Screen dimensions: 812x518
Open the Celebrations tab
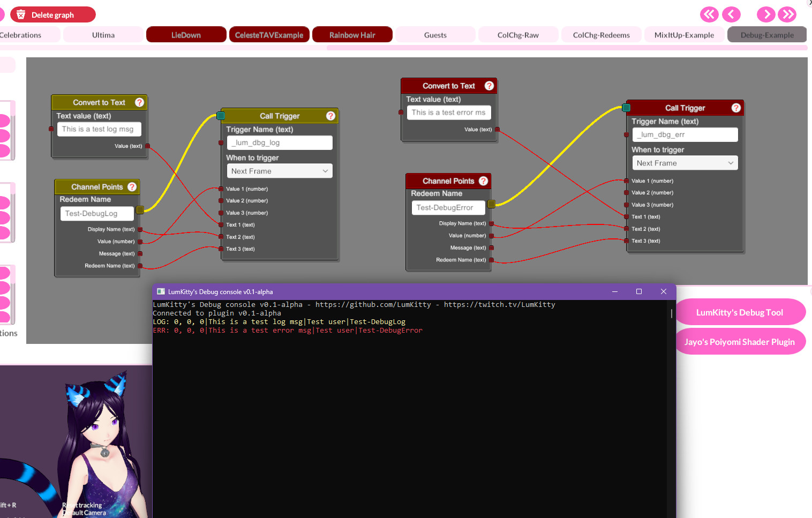tap(29, 35)
